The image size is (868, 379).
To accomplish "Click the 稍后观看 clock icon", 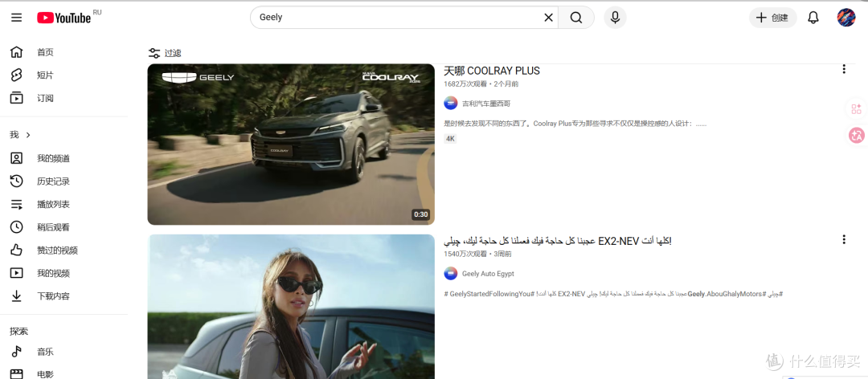I will (x=17, y=227).
